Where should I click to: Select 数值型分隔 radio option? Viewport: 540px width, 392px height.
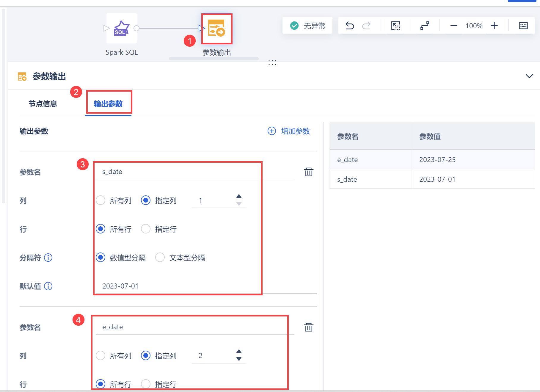(101, 258)
